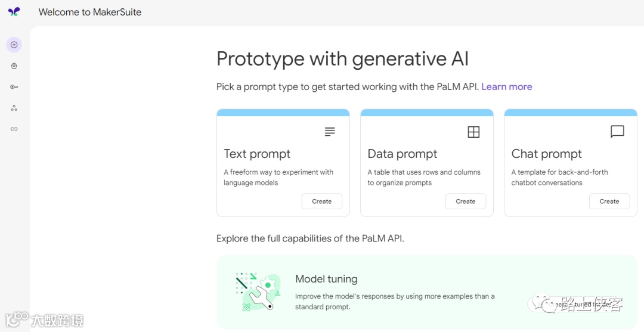This screenshot has width=644, height=332.
Task: Select the create new plus icon in sidebar
Action: 14,45
